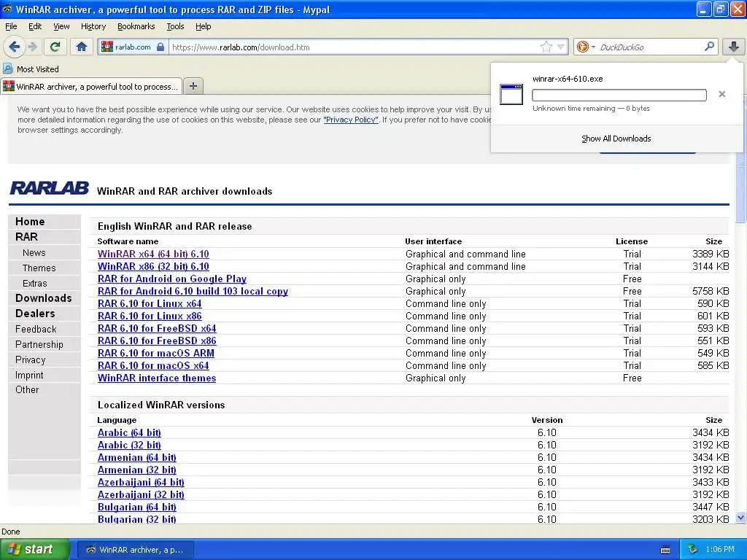Open Partnership in the sidebar

pos(39,344)
